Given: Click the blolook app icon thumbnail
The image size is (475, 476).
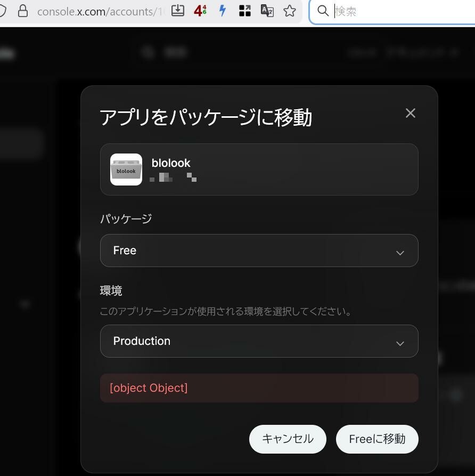Looking at the screenshot, I should tap(126, 170).
